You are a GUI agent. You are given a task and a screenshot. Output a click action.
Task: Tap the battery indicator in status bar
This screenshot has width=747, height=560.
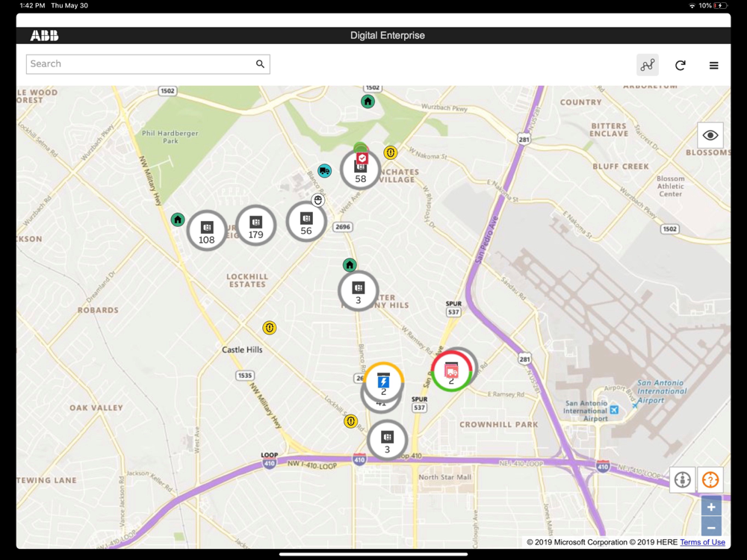[721, 6]
